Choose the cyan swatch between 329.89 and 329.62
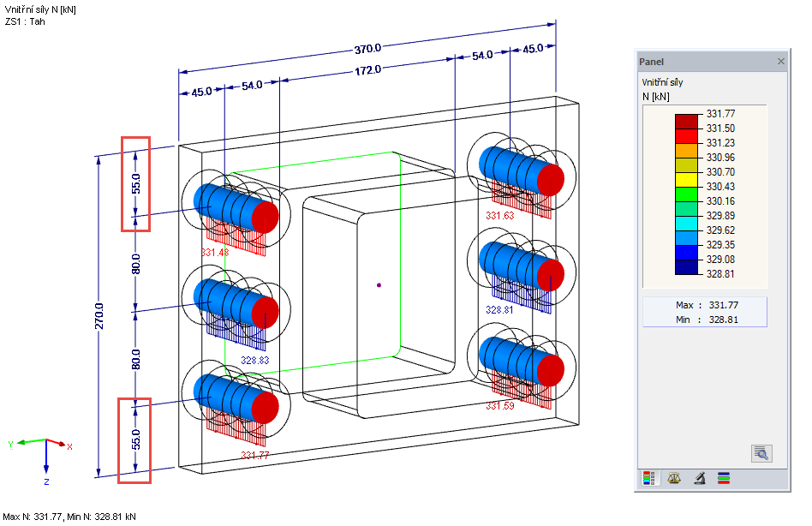The image size is (812, 526). pyautogui.click(x=686, y=223)
